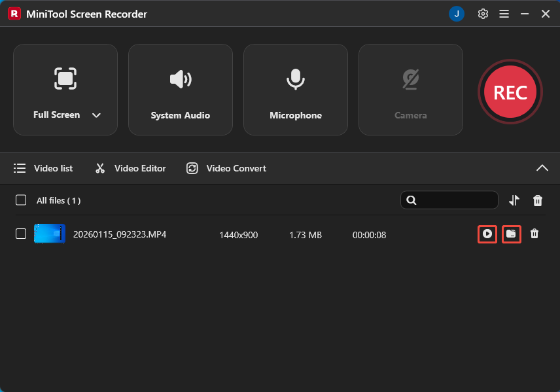Click the Camera source icon

410,79
